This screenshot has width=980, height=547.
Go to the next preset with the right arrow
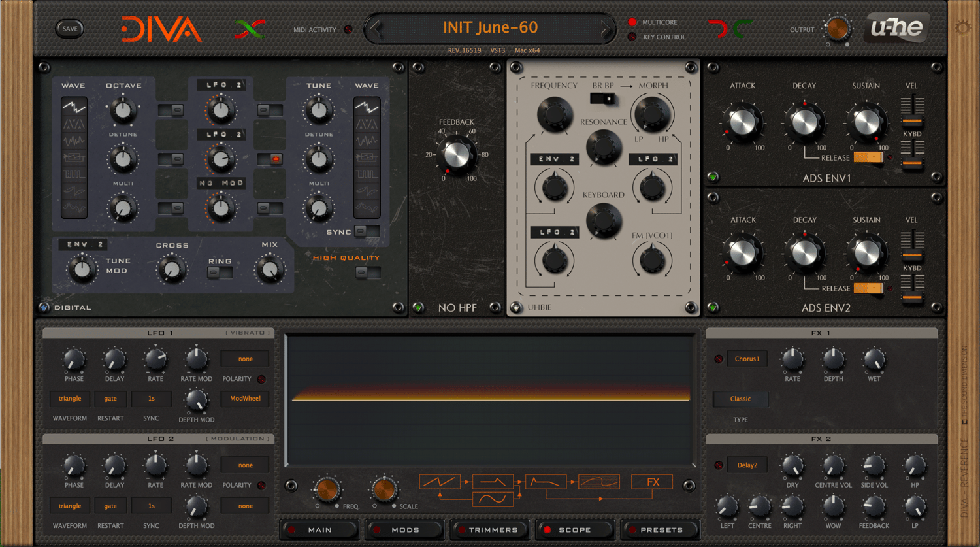606,29
